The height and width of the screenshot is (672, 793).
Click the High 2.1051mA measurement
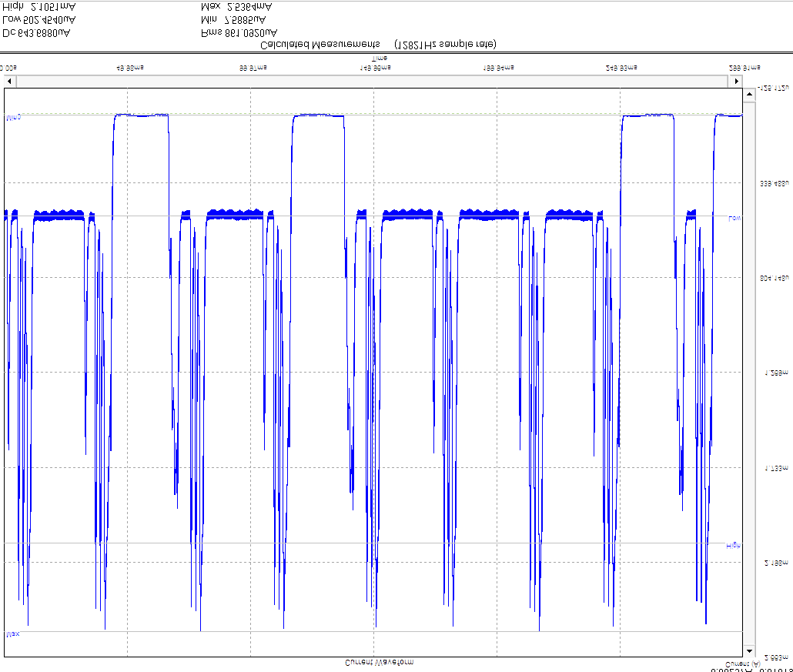39,7
